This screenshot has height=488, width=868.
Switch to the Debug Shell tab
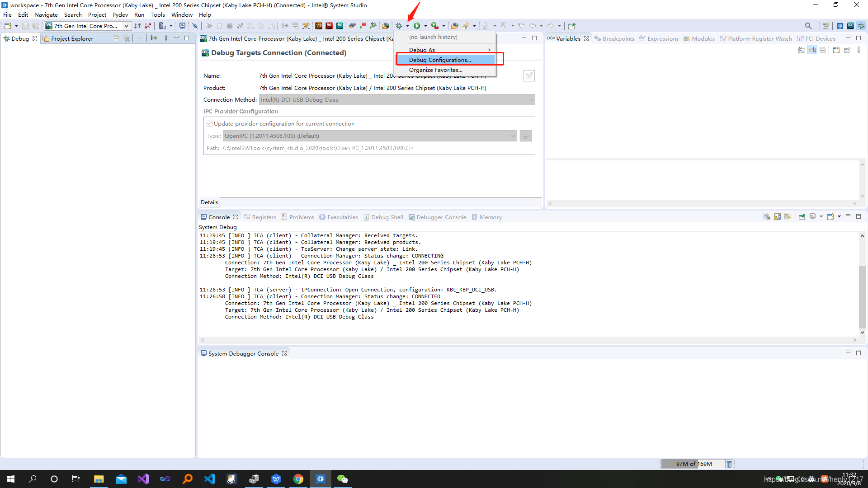pos(383,217)
